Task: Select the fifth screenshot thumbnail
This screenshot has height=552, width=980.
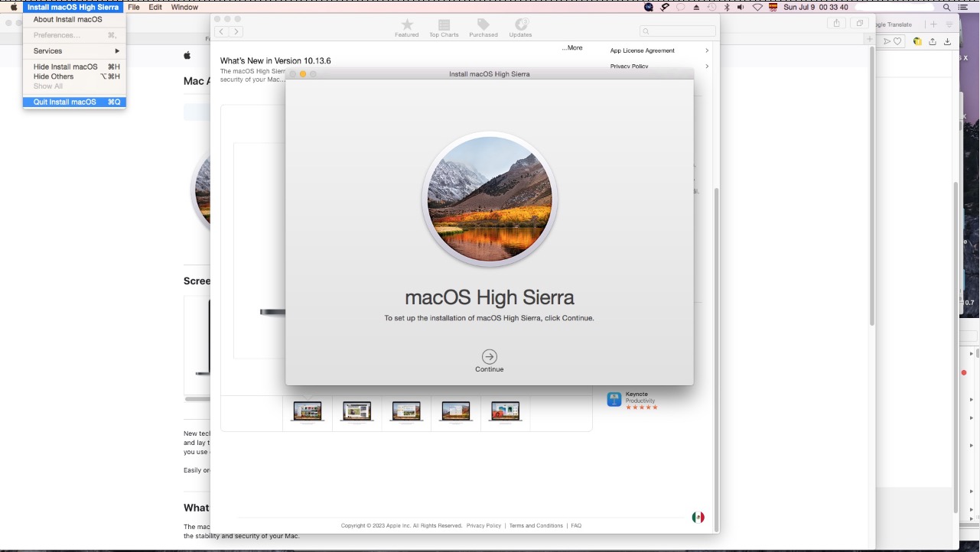Action: (505, 411)
